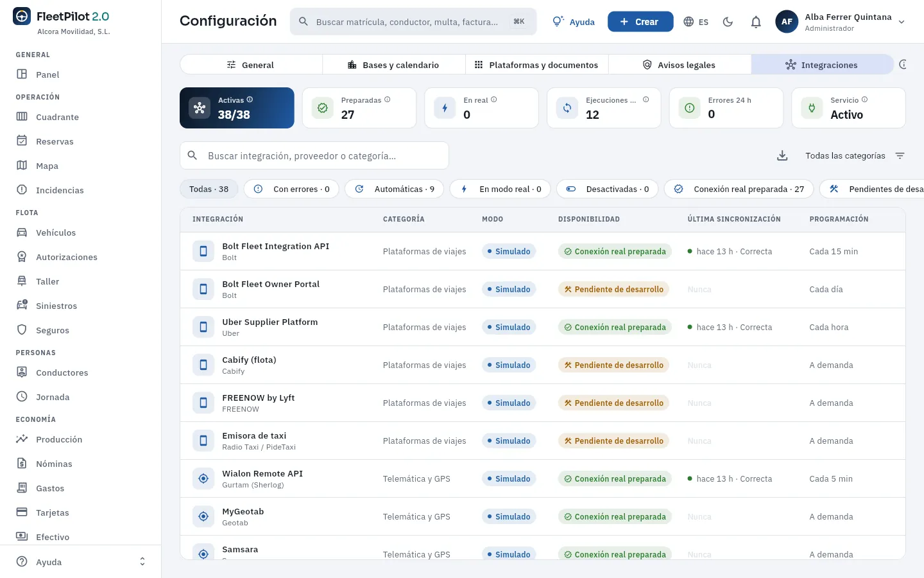Switch to Plataformas y documentos tab
The width and height of the screenshot is (924, 578).
pos(537,65)
